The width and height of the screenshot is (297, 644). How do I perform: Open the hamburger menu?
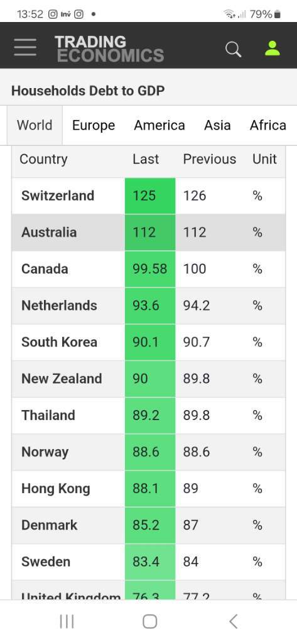(x=25, y=47)
